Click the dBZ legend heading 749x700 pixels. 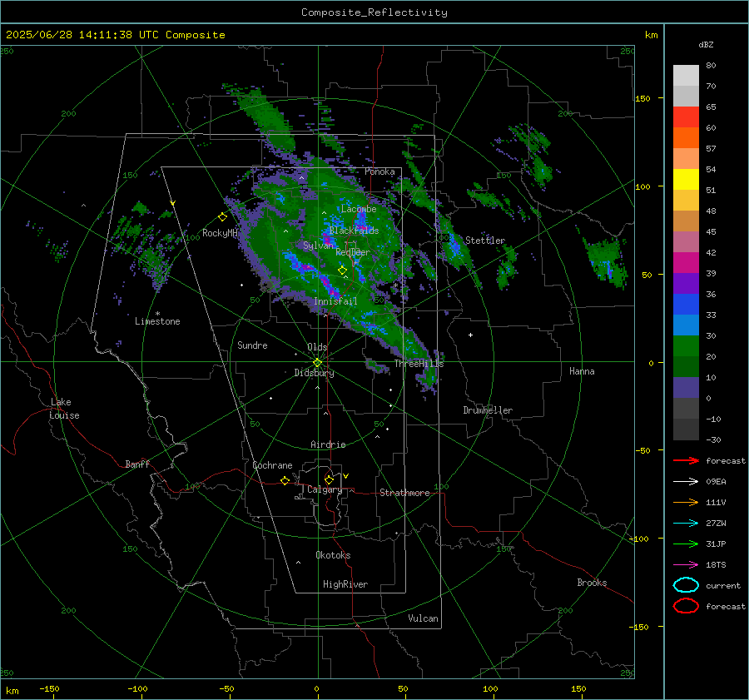point(706,44)
